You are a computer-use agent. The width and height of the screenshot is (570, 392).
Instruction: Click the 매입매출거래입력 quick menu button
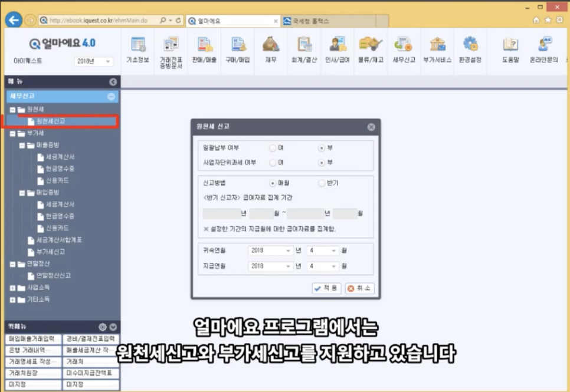point(33,339)
